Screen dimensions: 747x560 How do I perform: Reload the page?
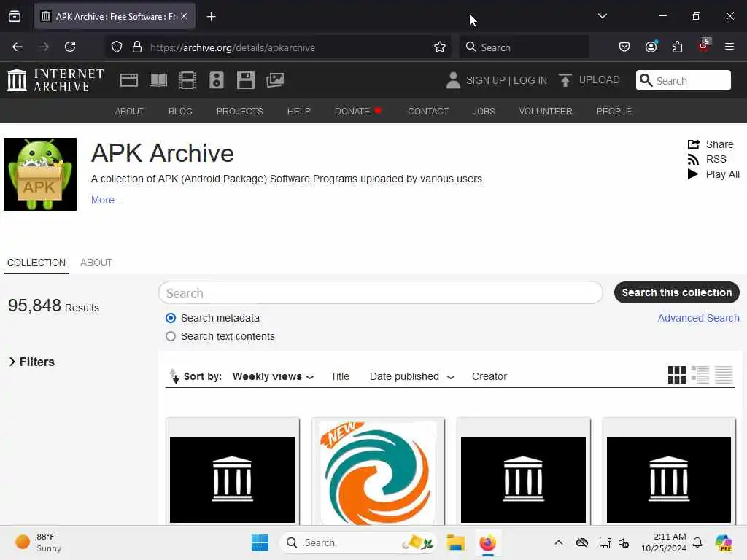coord(70,47)
